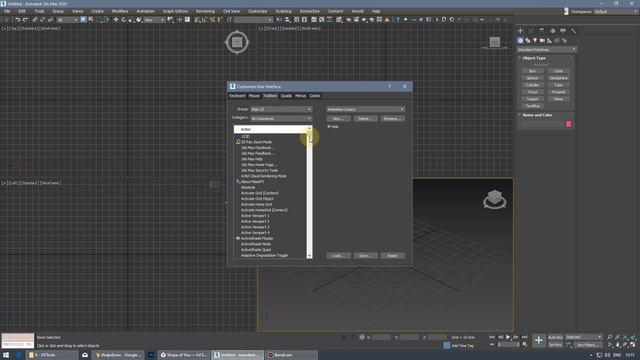Toggle the Hide checkbox in Customize dialog
This screenshot has width=640, height=360.
click(x=329, y=127)
